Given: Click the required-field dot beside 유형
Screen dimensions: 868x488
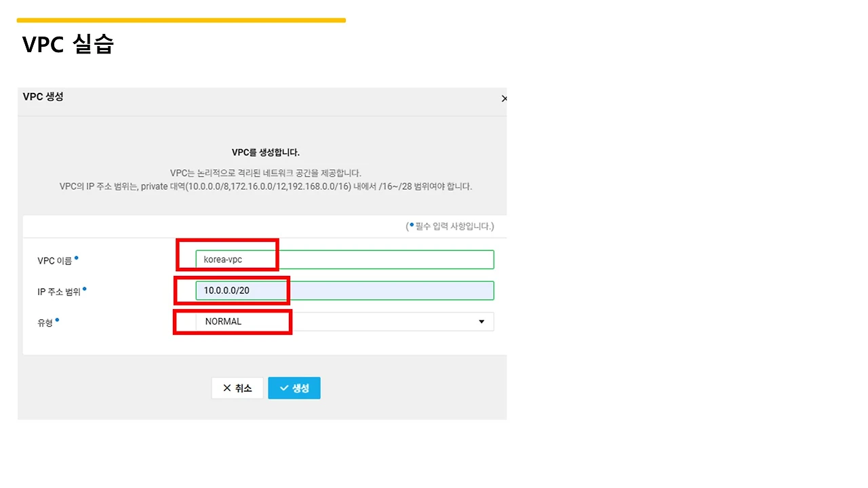Looking at the screenshot, I should 58,319.
